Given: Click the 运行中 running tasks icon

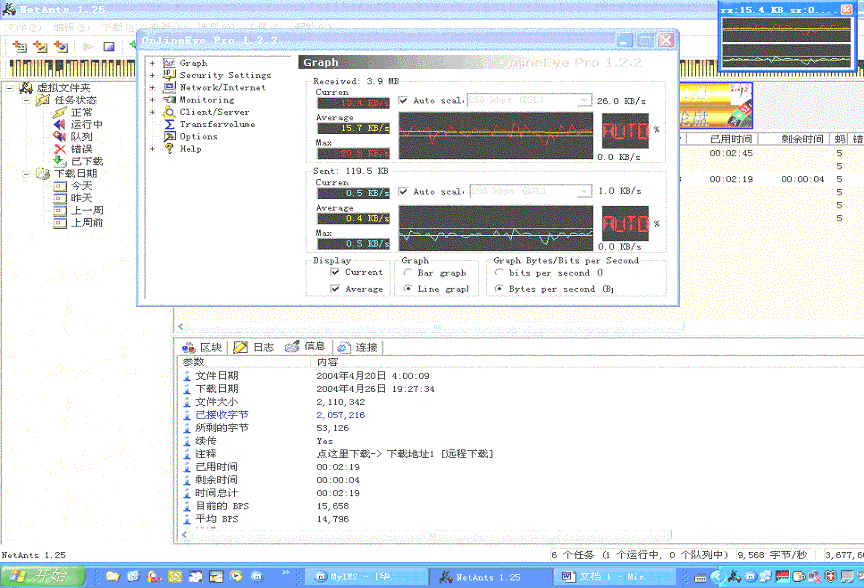Looking at the screenshot, I should point(60,124).
